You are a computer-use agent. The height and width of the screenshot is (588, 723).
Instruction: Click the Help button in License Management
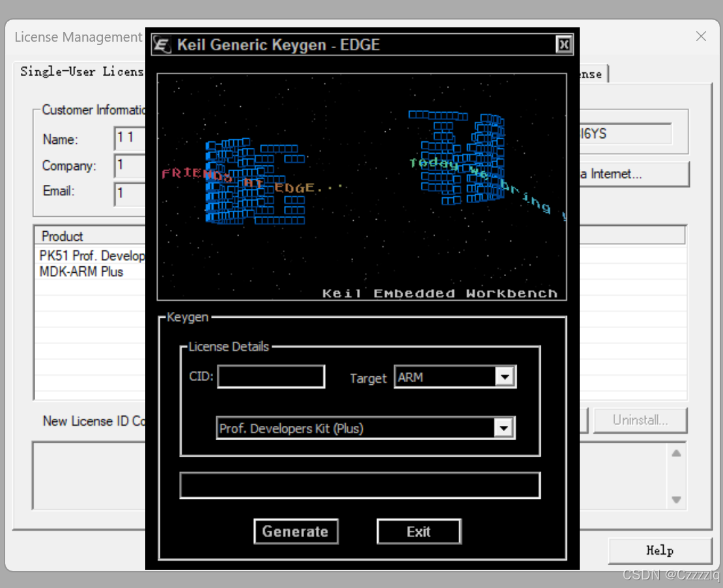[x=660, y=551]
